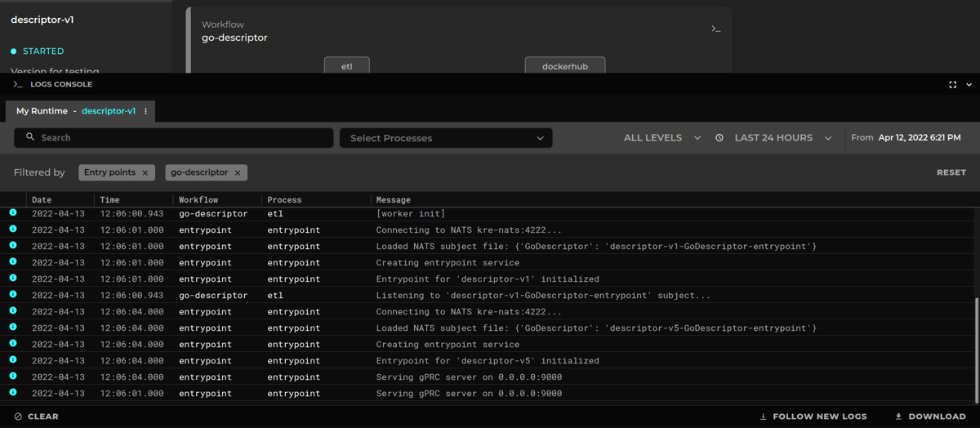Select "Entrypoint for 'descriptor-v1' initialized" message
Screen dimensions: 980x428
click(x=488, y=279)
